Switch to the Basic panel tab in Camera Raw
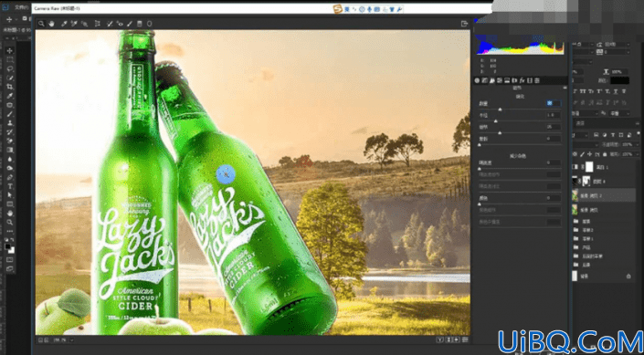 477,80
